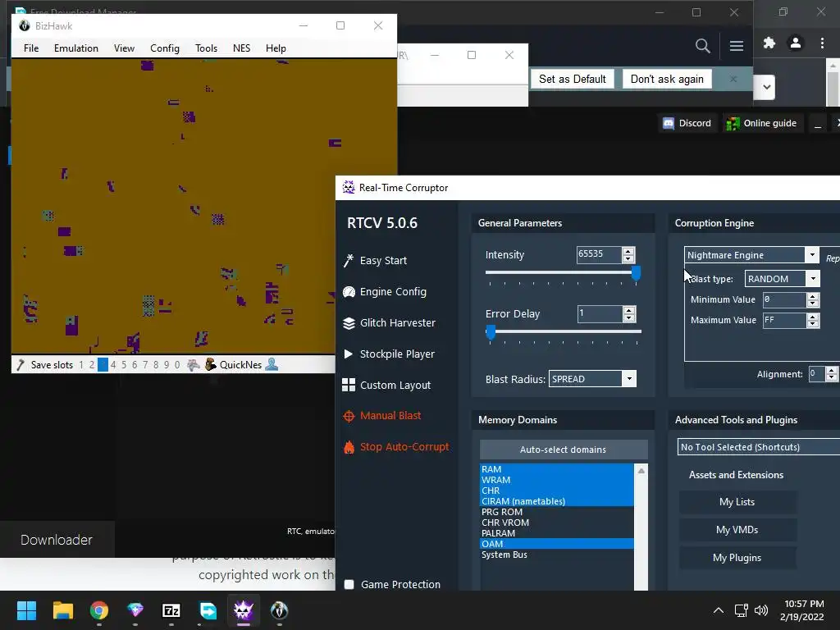Select save slot 1

click(x=81, y=365)
